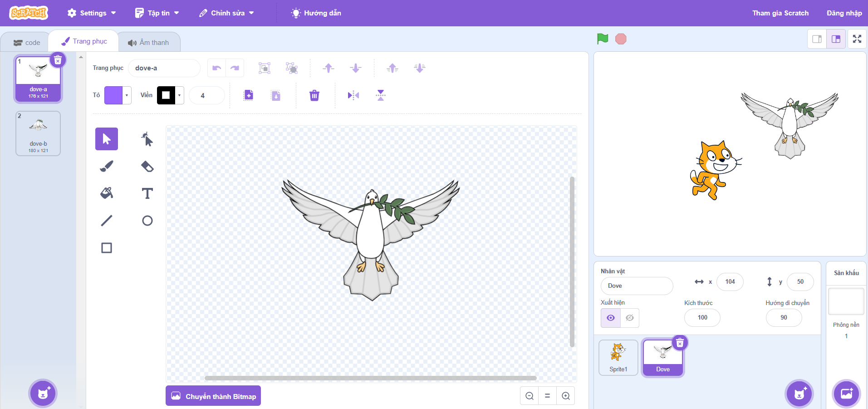Click the sprite name field Dove
Screen dimensions: 868x409
tap(637, 286)
